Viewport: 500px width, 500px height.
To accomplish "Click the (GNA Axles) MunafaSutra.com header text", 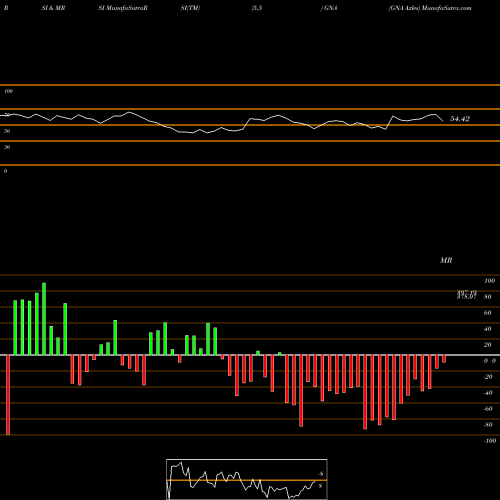I will click(x=430, y=8).
